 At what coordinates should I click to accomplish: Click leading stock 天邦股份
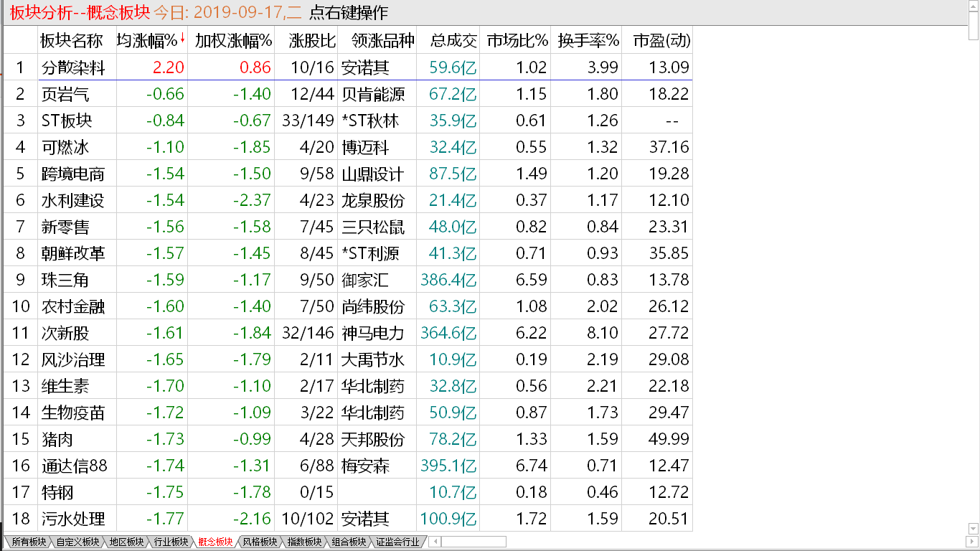pos(373,439)
